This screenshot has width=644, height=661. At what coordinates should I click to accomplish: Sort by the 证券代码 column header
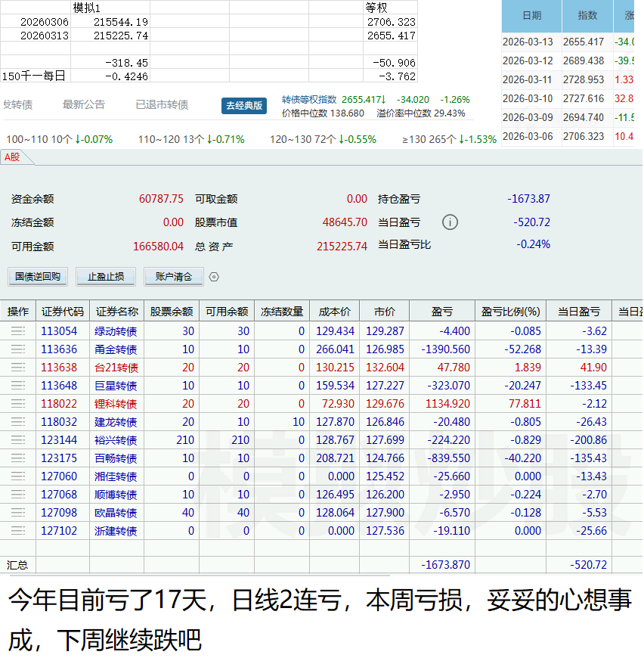(x=63, y=312)
